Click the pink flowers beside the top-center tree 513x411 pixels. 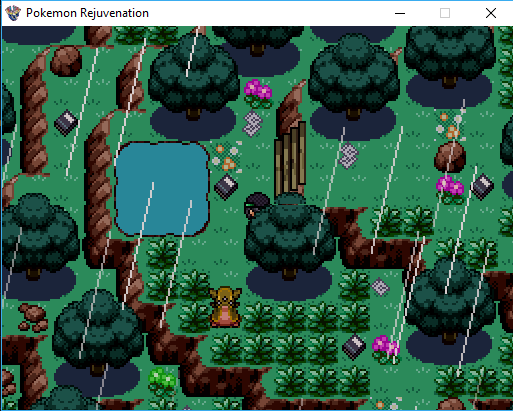[x=258, y=93]
